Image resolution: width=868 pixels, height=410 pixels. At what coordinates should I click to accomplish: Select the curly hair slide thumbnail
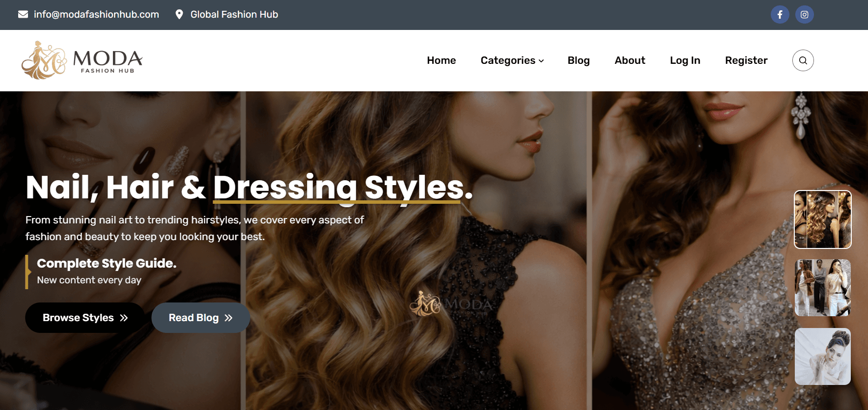tap(822, 219)
